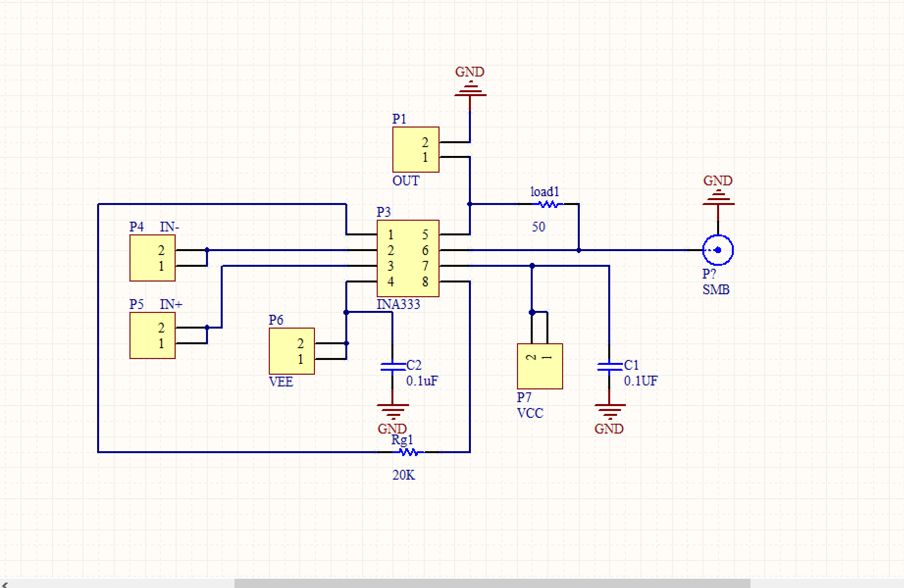The image size is (904, 588).
Task: Select the SMB connector circle symbol
Action: pos(718,250)
